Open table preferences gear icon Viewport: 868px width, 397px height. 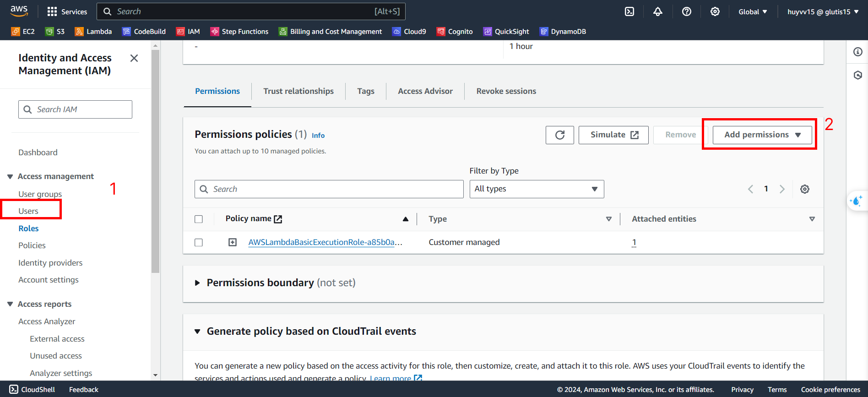(805, 189)
